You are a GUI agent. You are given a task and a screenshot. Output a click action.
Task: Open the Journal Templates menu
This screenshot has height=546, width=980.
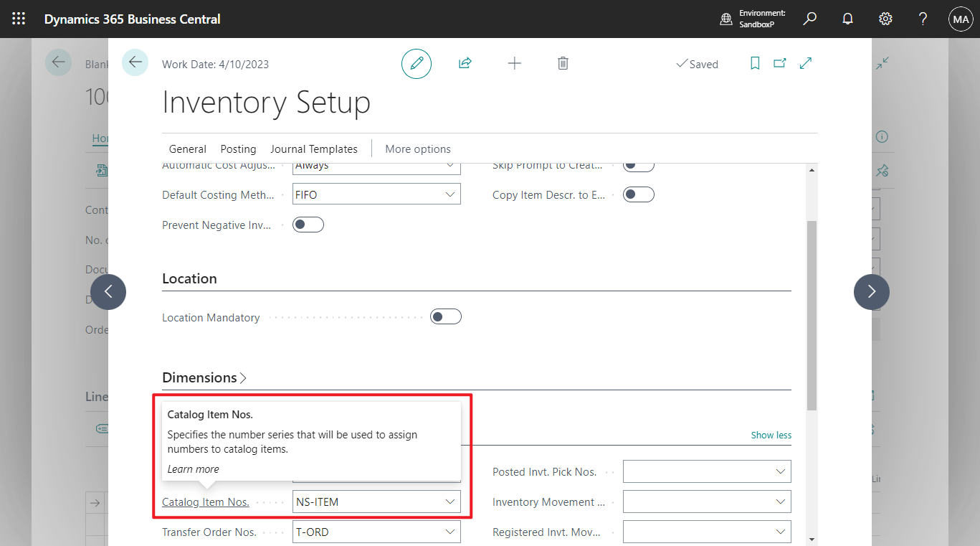coord(314,149)
